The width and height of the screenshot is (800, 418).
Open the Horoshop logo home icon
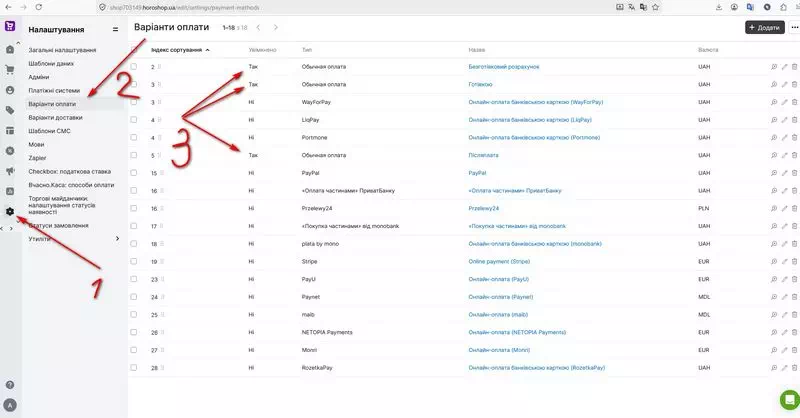(10, 26)
